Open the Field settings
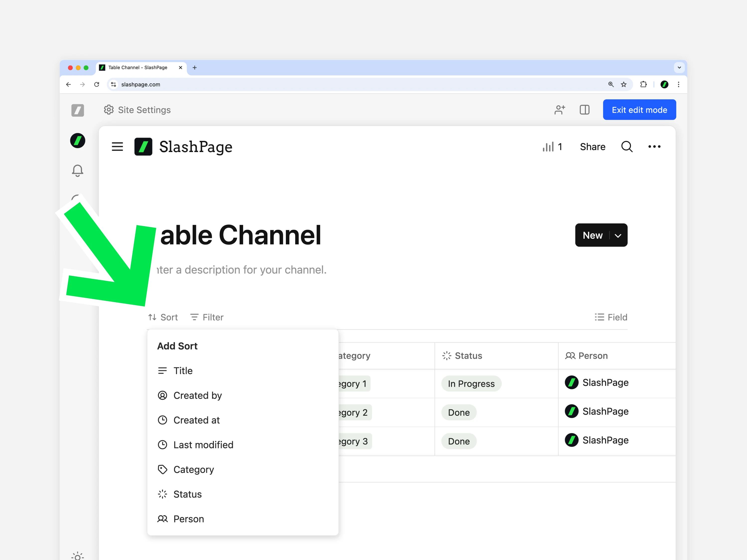747x560 pixels. click(x=611, y=317)
